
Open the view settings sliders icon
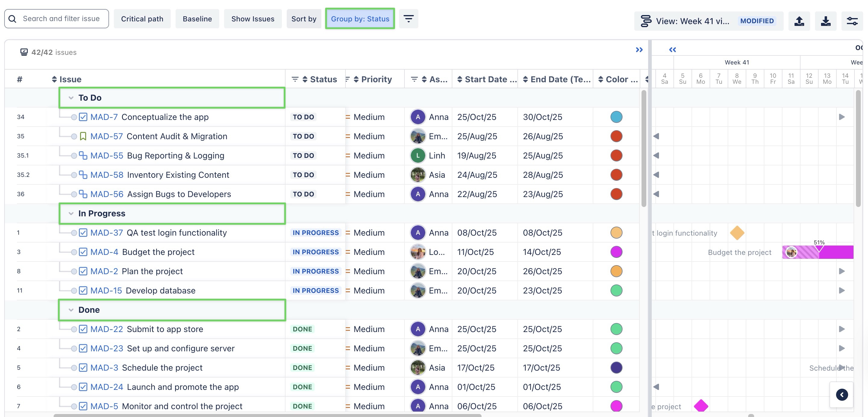tap(852, 21)
